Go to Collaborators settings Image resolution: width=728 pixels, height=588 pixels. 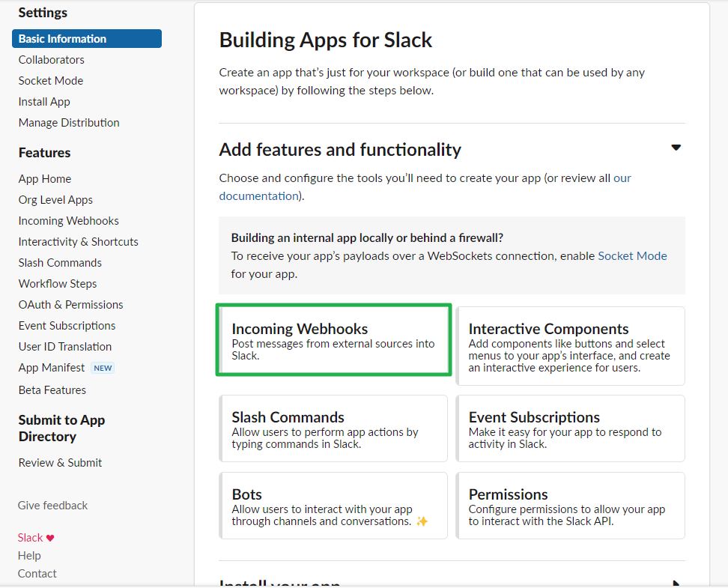click(52, 60)
